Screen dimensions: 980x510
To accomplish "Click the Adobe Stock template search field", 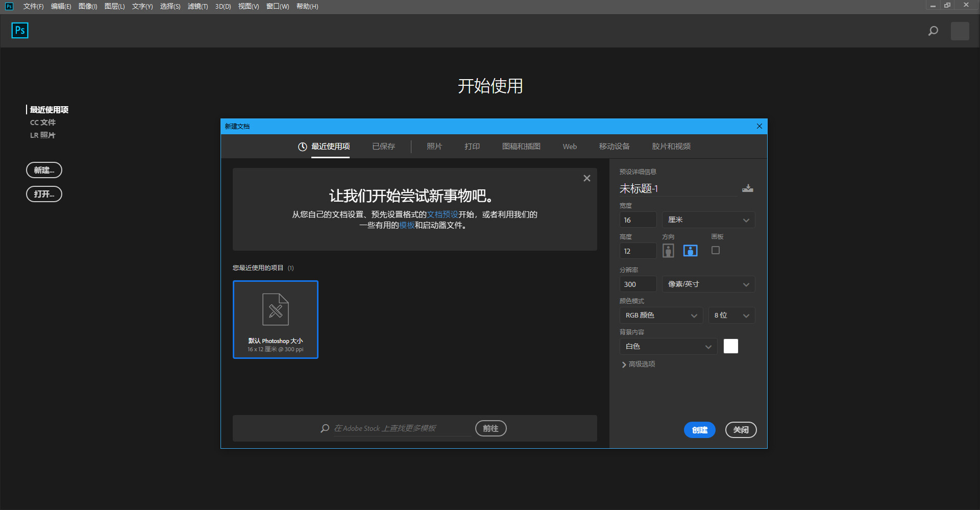I will [402, 428].
